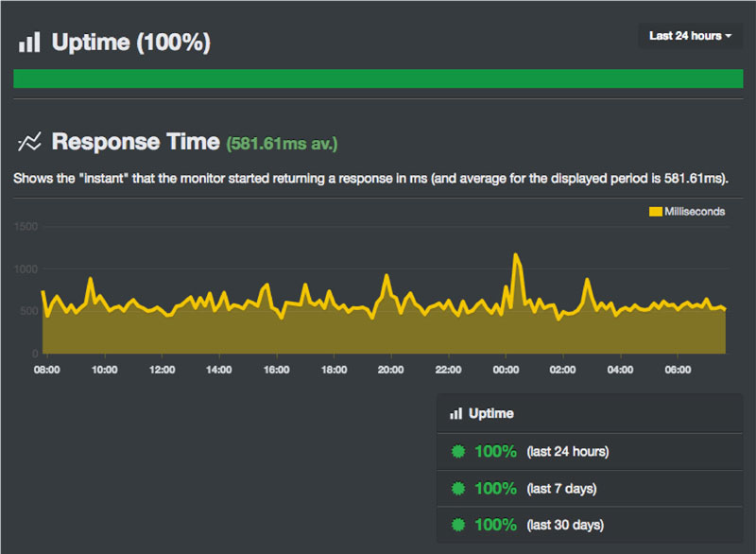Click the Uptime (100%) heading
The height and width of the screenshot is (554, 756).
point(131,43)
